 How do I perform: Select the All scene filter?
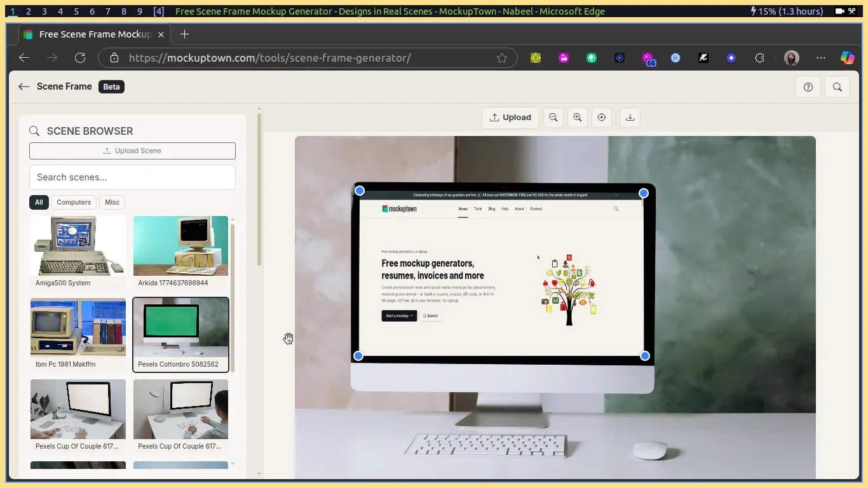click(x=39, y=202)
